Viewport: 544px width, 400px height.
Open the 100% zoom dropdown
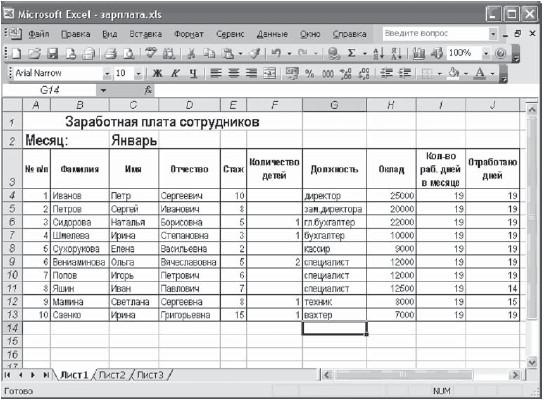tap(486, 53)
